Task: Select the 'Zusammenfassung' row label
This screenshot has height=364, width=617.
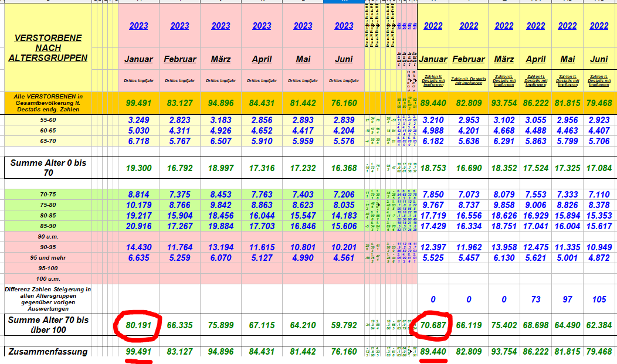Action: tap(48, 352)
